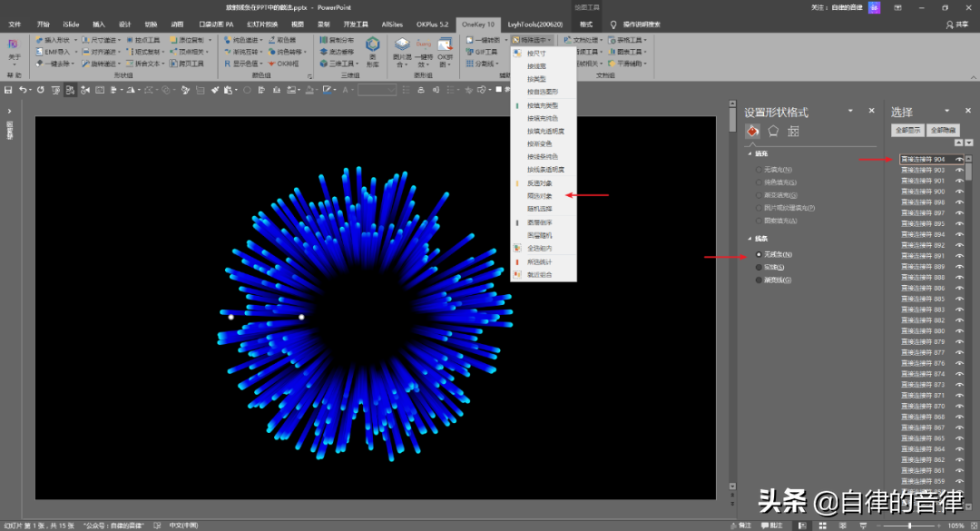Select the 渐变线(G) gradient line radio
The height and width of the screenshot is (531, 980).
coord(759,280)
